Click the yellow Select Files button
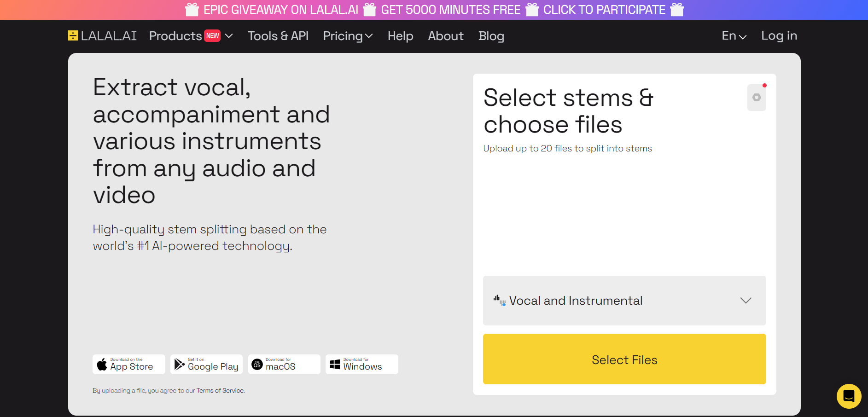868x417 pixels. (624, 359)
